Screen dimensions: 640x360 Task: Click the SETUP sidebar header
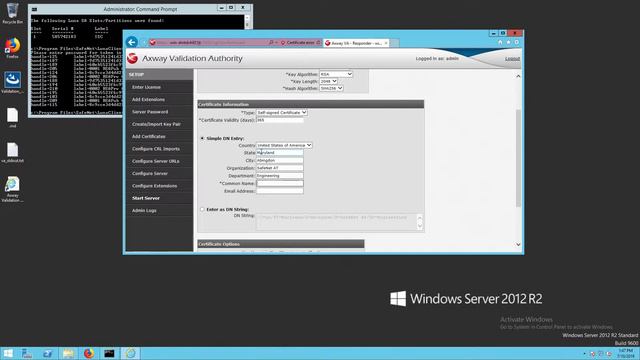pyautogui.click(x=160, y=74)
